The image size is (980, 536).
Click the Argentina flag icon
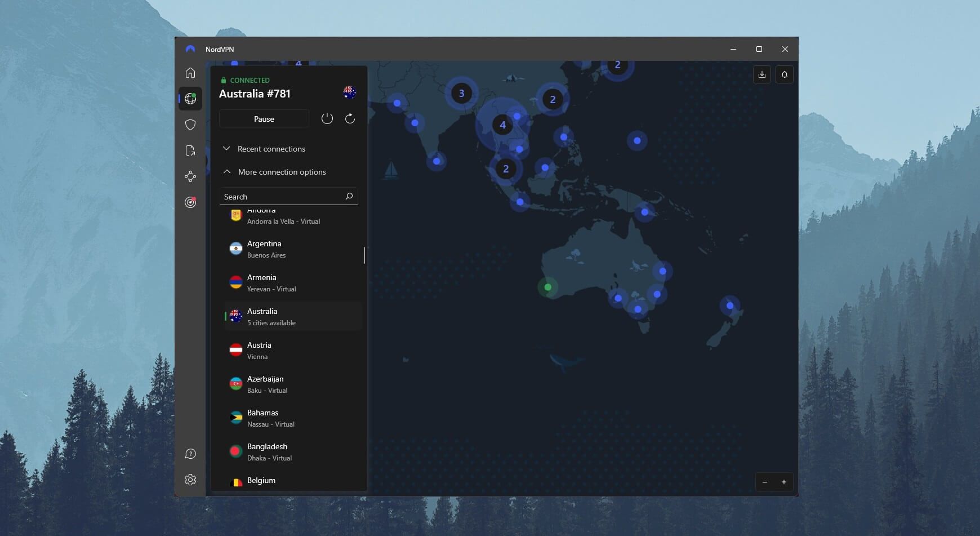click(236, 249)
